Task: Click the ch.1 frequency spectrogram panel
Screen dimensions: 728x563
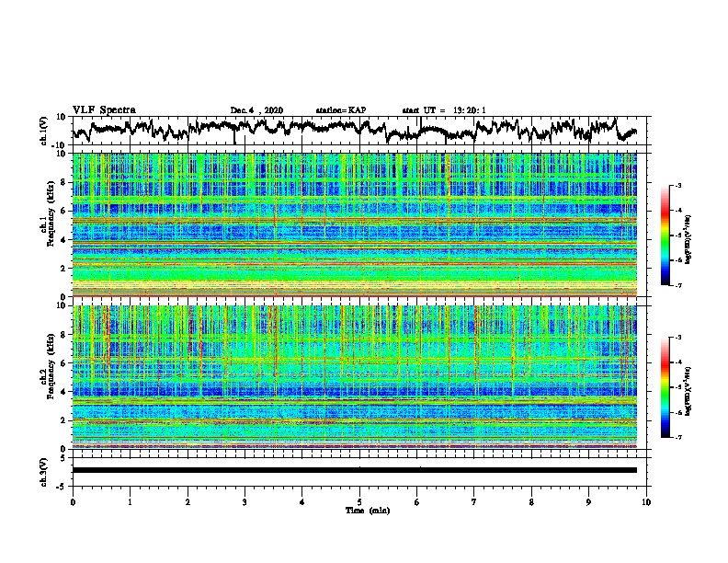Action: pyautogui.click(x=355, y=224)
